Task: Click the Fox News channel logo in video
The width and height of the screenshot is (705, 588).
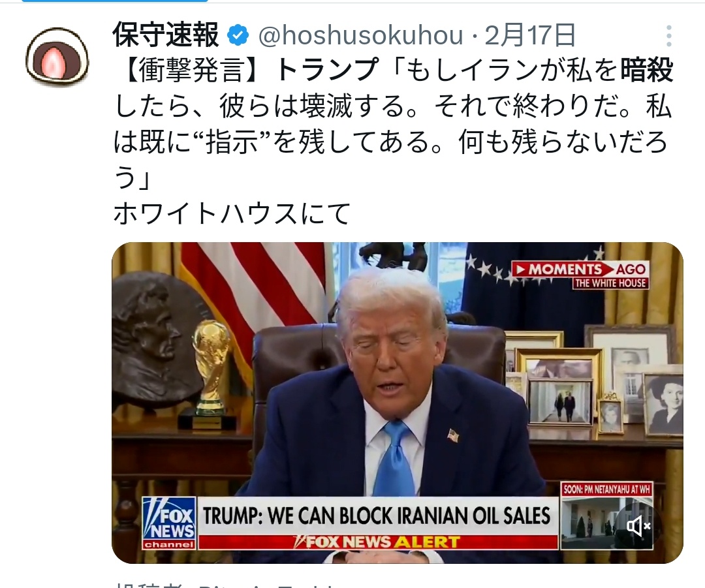Action: (x=169, y=523)
